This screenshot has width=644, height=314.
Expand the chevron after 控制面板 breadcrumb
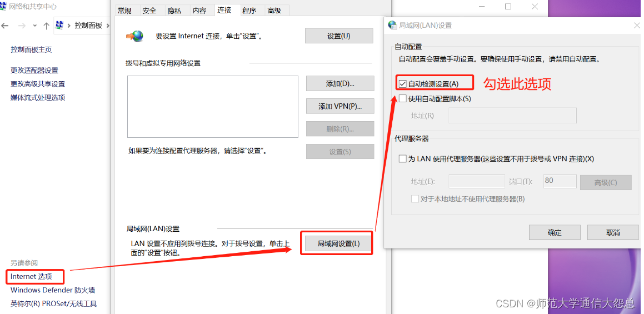(108, 26)
